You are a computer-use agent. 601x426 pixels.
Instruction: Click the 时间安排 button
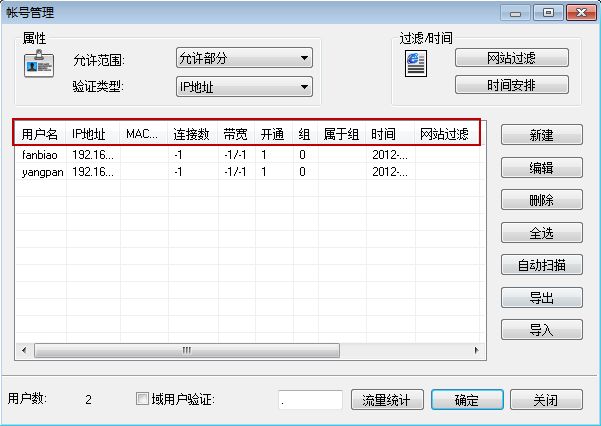[x=512, y=85]
